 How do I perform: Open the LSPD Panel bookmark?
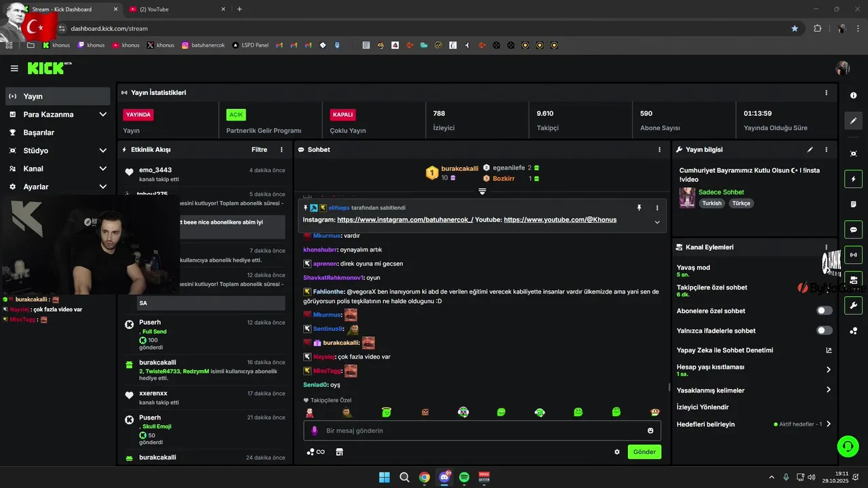(250, 45)
